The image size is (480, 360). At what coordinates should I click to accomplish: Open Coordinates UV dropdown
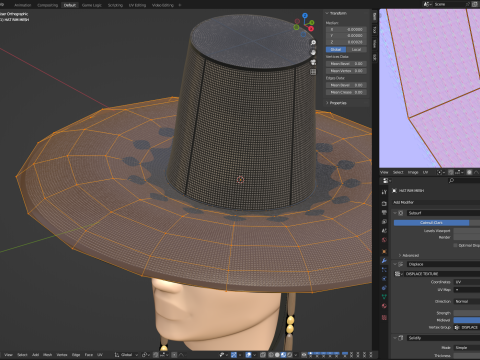[x=467, y=282]
